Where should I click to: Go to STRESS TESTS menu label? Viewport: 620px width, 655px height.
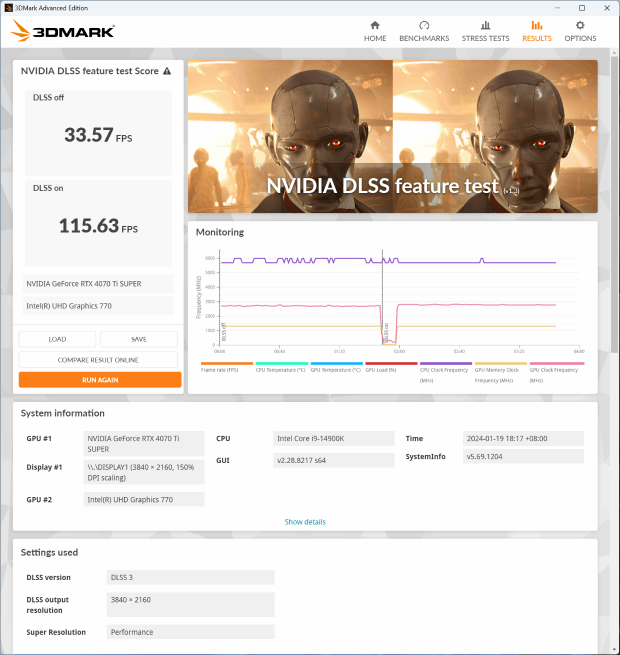point(485,38)
